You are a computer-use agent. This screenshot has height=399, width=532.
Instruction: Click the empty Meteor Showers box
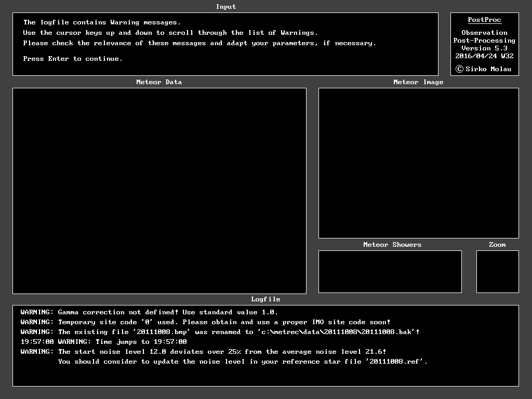pos(390,272)
